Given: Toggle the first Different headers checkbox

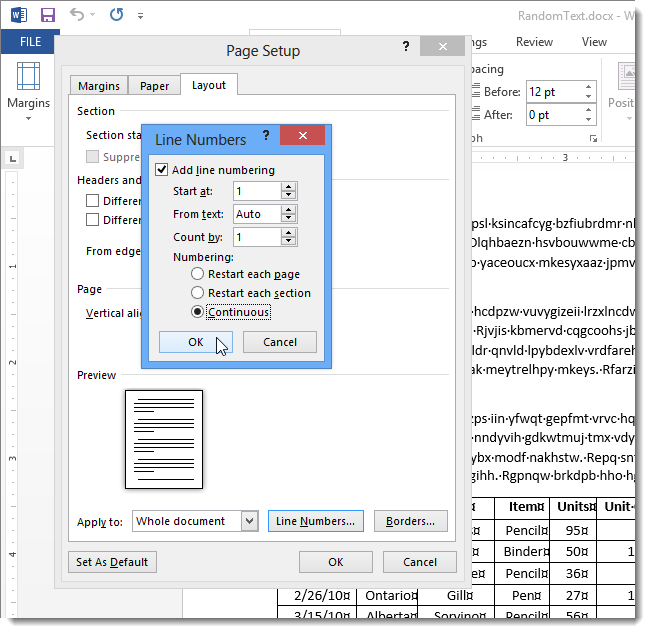Looking at the screenshot, I should pyautogui.click(x=92, y=201).
